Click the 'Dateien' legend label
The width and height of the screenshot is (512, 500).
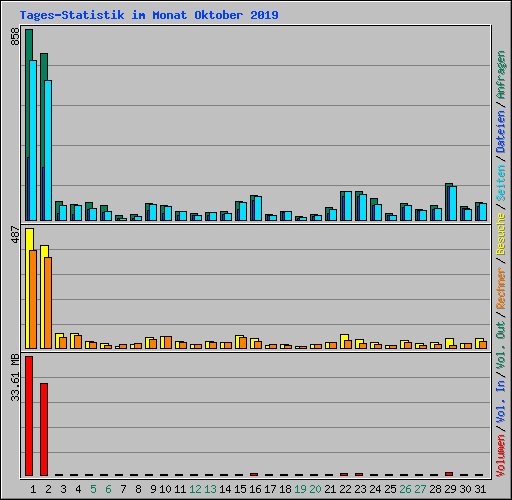(501, 132)
